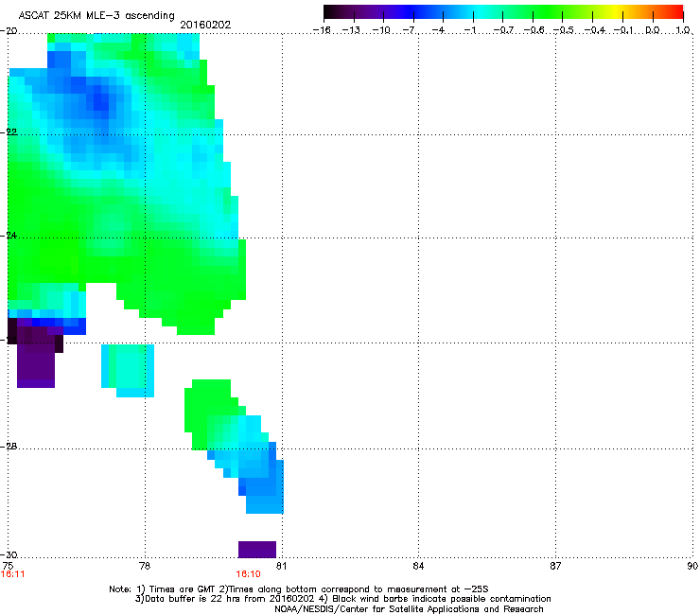700x615 pixels.
Task: Click the yellow segment of the color scale bar
Action: tap(616, 12)
